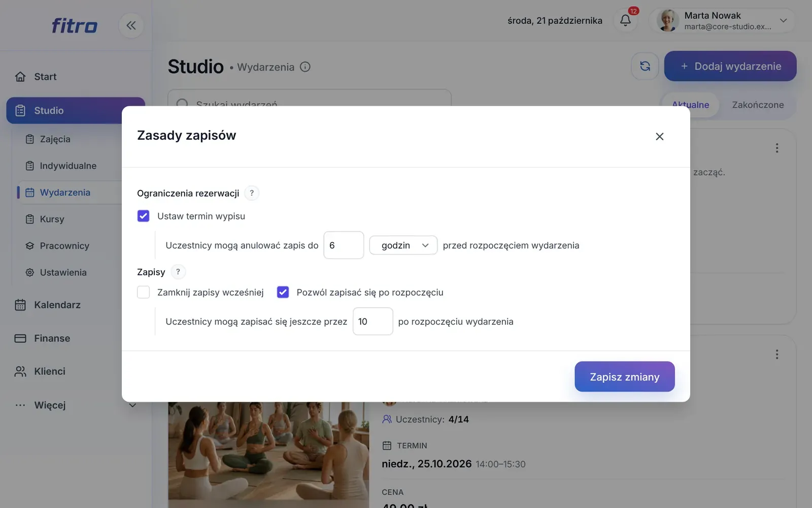Click the refresh events icon button

[645, 66]
